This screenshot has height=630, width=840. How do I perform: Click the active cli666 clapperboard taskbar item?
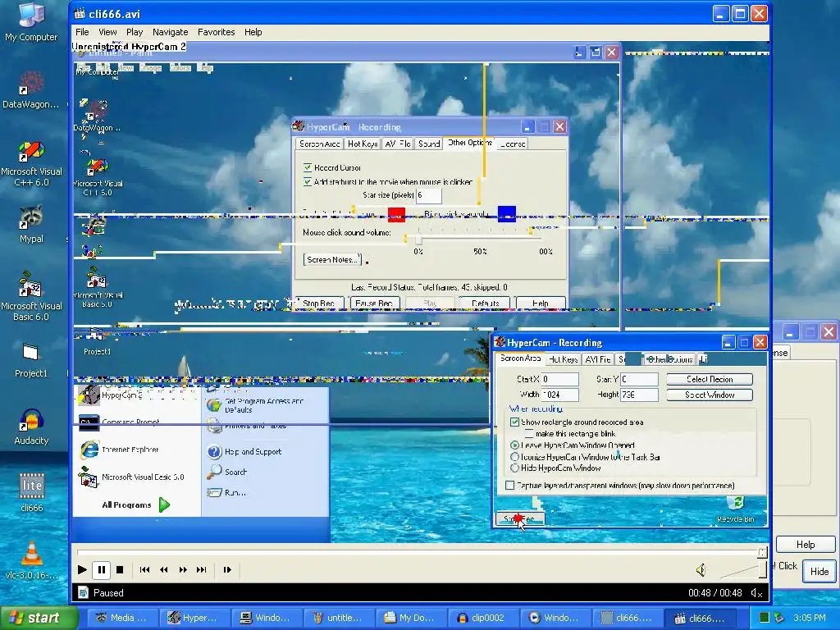click(x=701, y=618)
